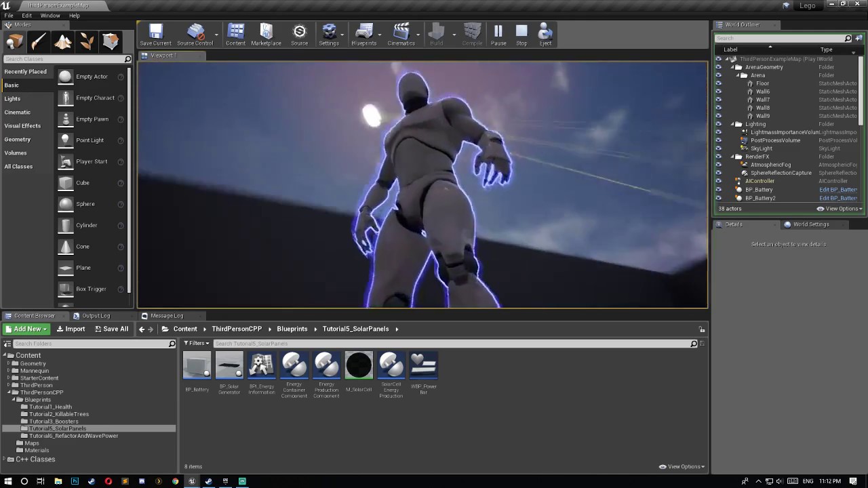The height and width of the screenshot is (488, 868).
Task: Toggle visibility of SkyLight
Action: (719, 148)
